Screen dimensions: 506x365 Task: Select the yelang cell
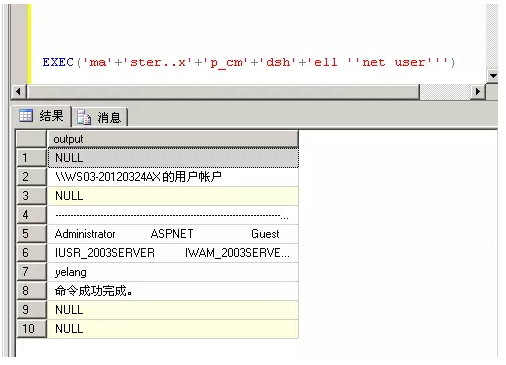[x=173, y=272]
